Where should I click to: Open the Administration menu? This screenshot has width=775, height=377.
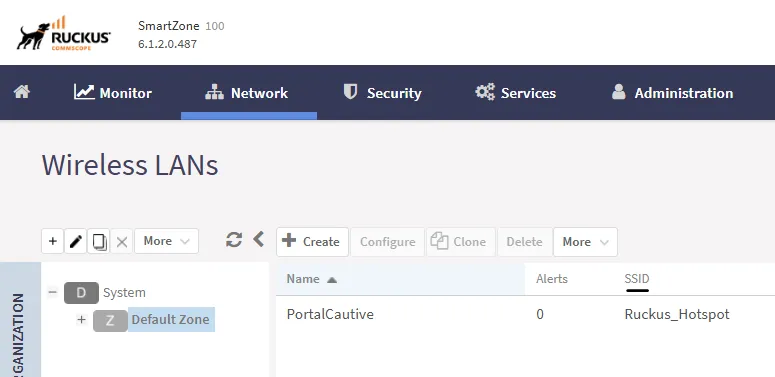[672, 92]
